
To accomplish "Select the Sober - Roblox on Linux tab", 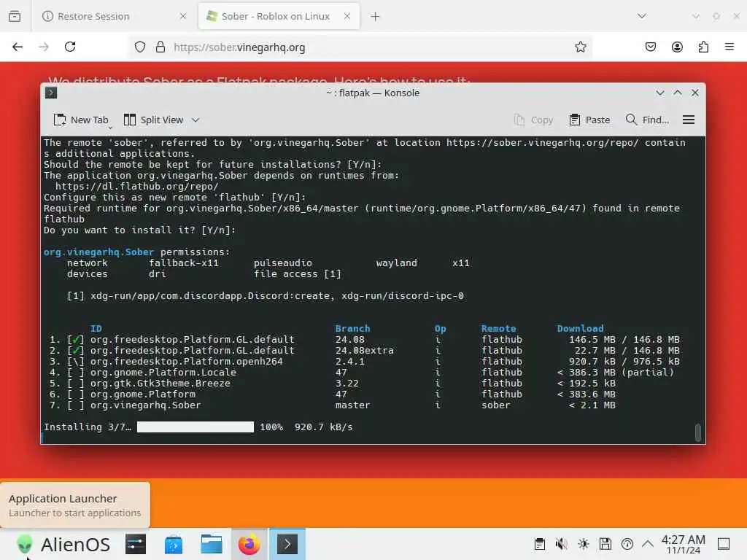I will click(279, 16).
